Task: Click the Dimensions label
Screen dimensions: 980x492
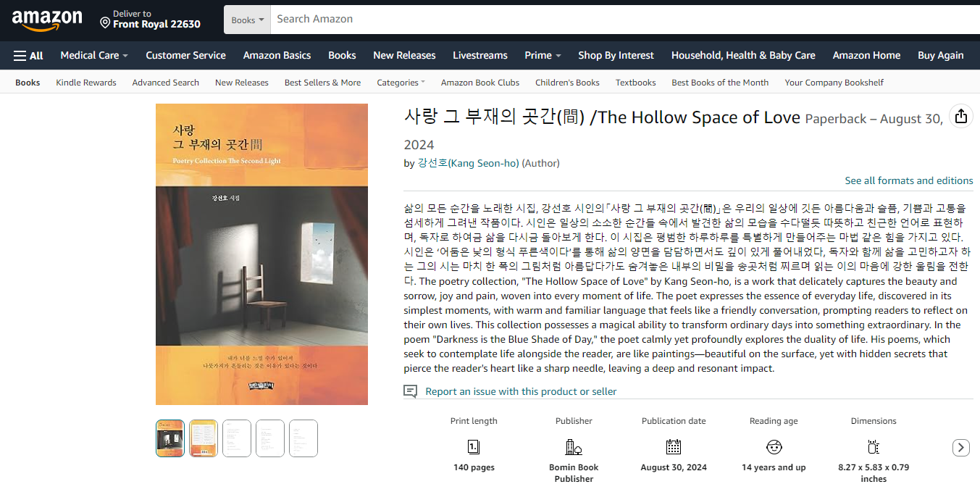Action: (x=874, y=421)
